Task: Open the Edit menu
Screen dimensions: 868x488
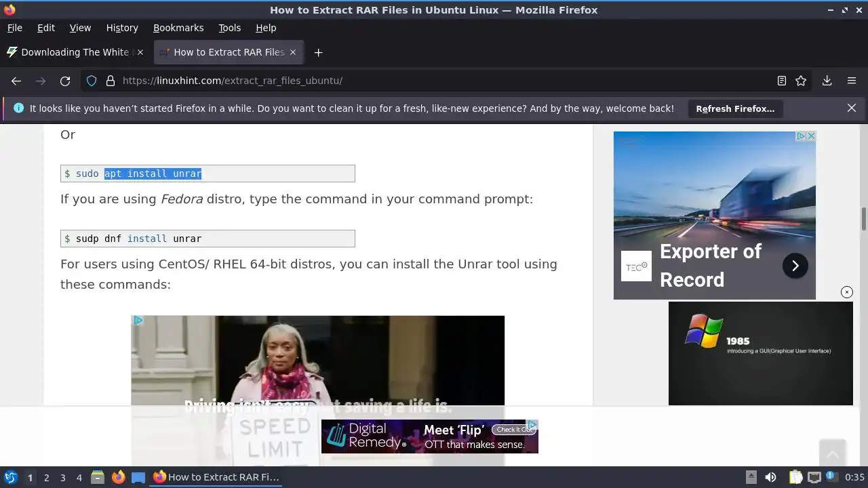Action: [46, 28]
